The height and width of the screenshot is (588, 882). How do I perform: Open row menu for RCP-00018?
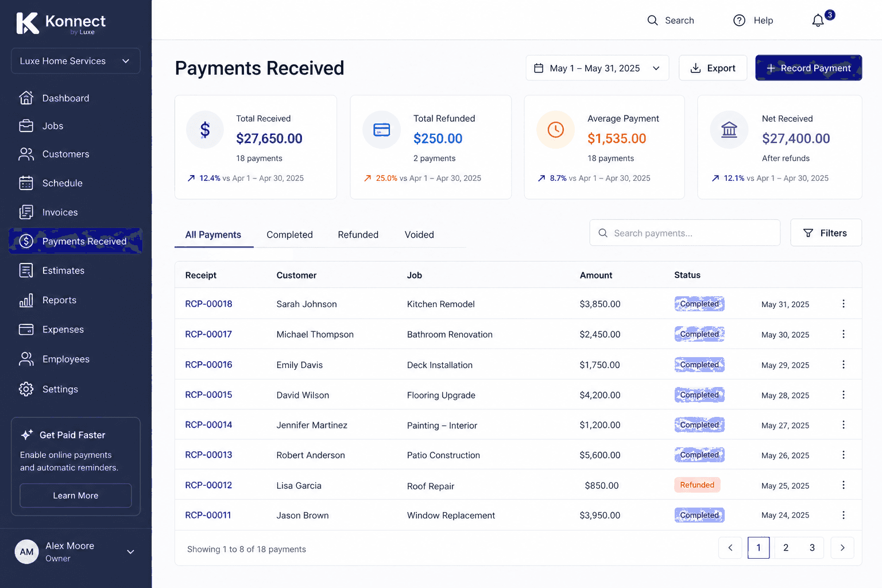pos(844,304)
